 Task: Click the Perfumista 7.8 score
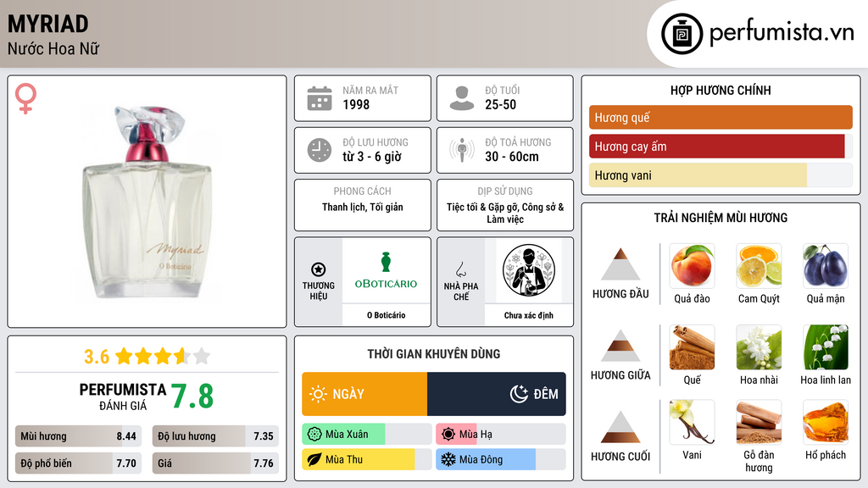tap(192, 396)
